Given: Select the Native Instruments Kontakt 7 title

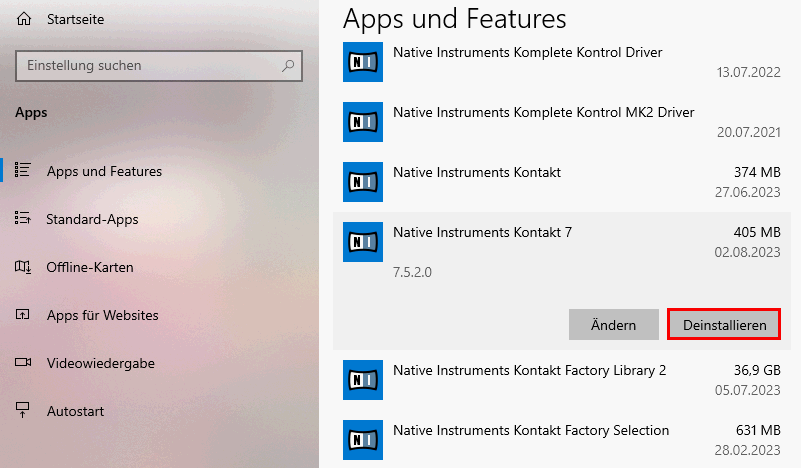Looking at the screenshot, I should [482, 232].
